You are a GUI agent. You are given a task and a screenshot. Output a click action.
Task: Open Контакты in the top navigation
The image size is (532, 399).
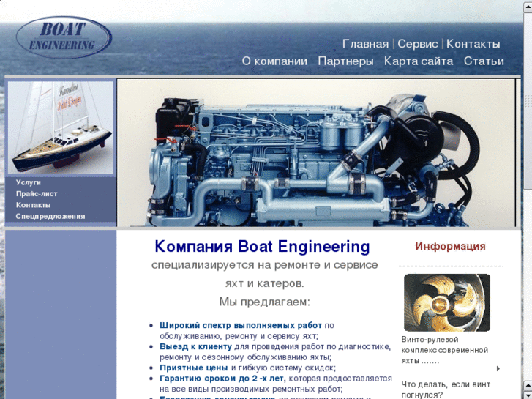[473, 44]
